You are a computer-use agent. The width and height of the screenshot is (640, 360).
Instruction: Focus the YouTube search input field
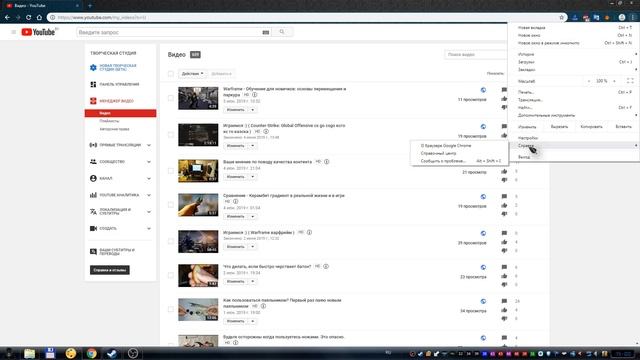169,32
